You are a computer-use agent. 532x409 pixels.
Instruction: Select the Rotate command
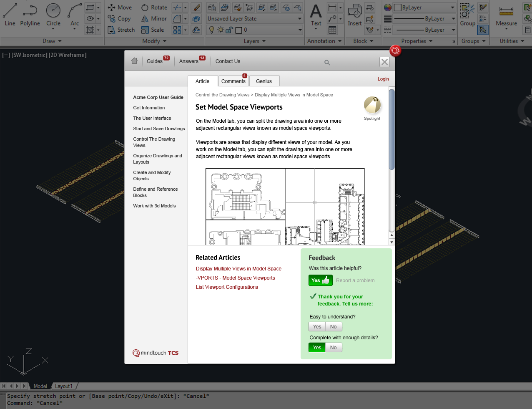point(154,8)
